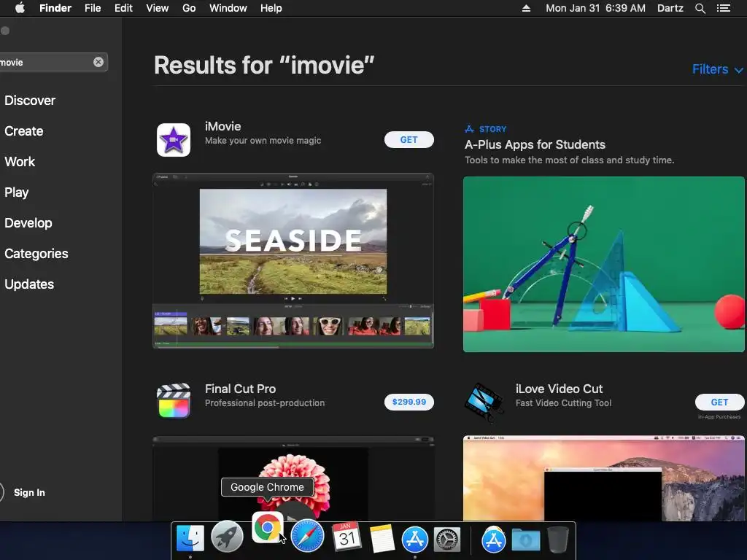This screenshot has height=560, width=747.
Task: Open Spotlight search in the menu bar
Action: (x=700, y=8)
